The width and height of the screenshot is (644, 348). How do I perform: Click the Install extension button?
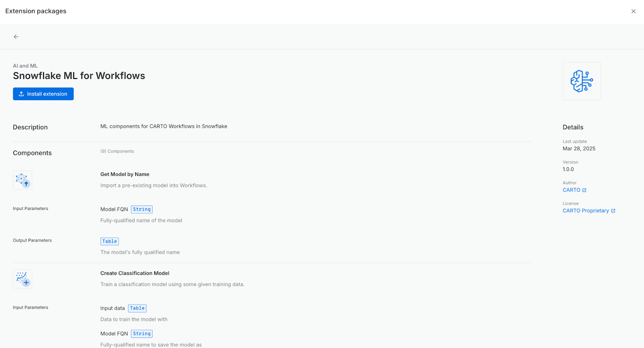tap(43, 94)
